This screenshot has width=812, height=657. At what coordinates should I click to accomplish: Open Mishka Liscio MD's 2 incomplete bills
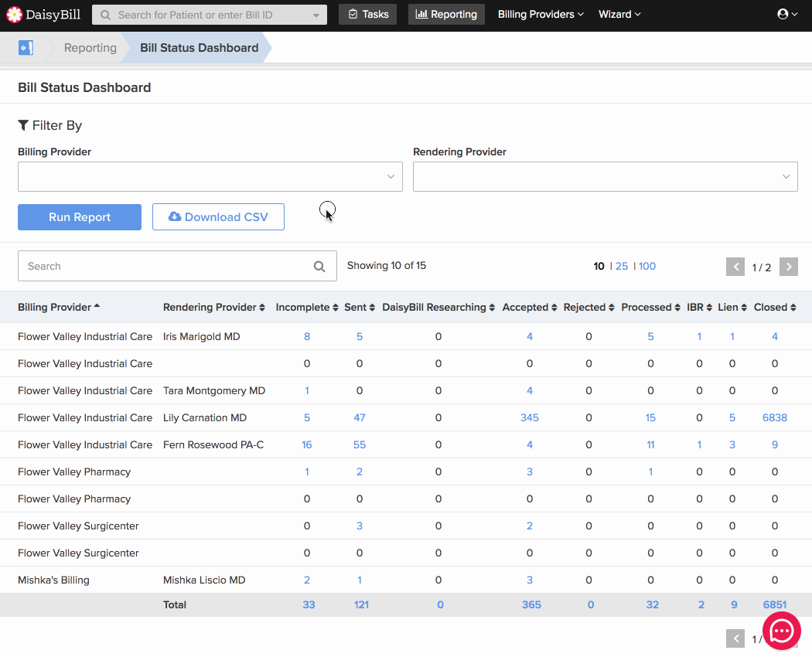click(307, 580)
